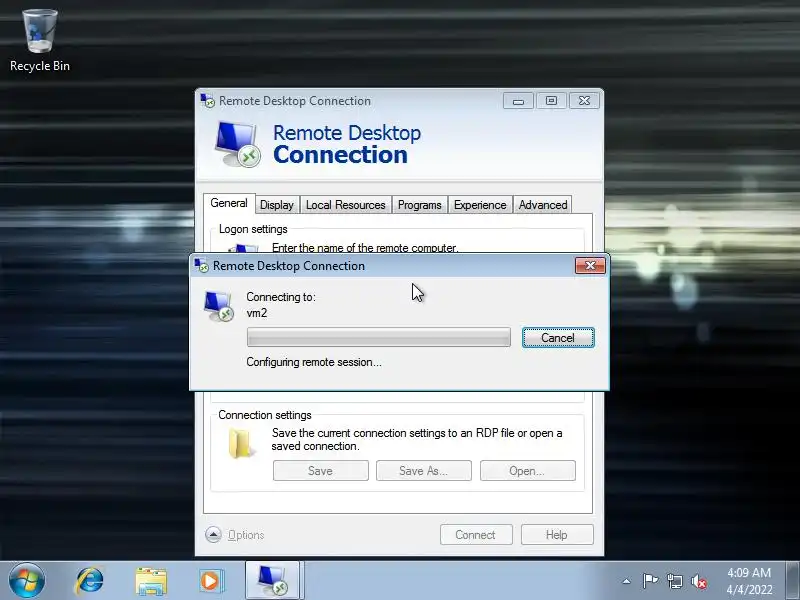
Task: Close the Connecting to vm2 dialog
Action: [x=590, y=265]
